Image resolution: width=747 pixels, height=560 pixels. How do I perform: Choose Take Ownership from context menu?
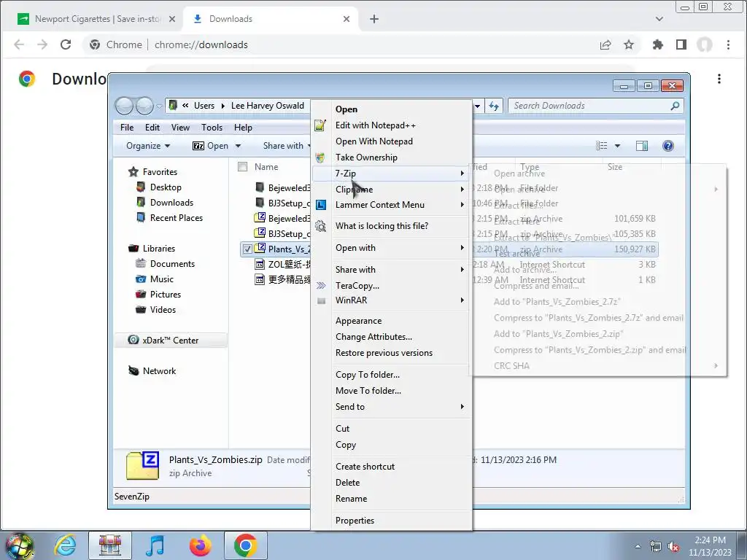(366, 157)
